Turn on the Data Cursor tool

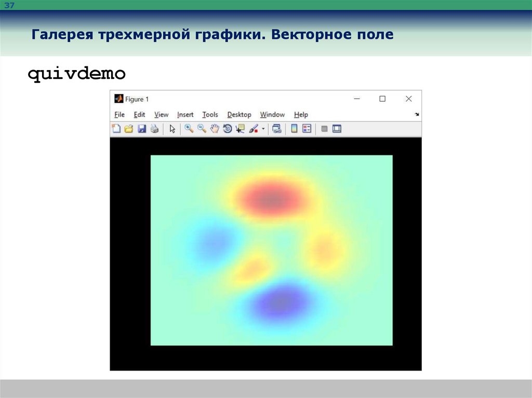(x=240, y=129)
